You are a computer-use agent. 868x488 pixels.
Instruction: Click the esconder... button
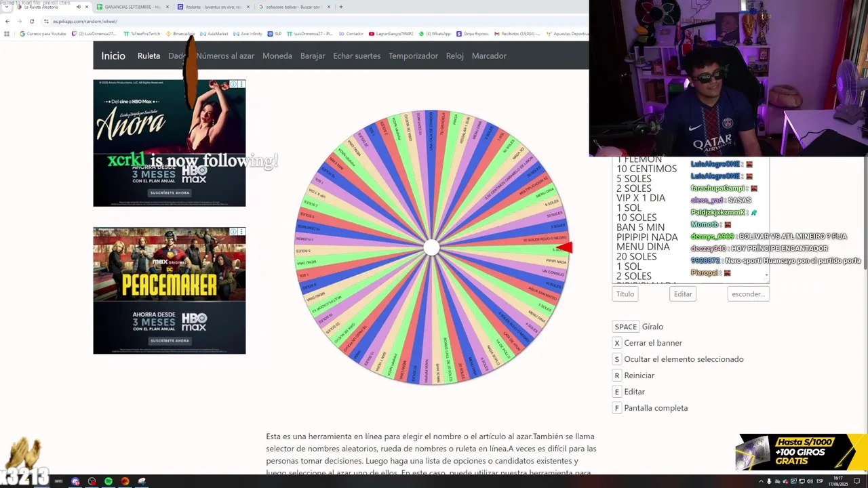(749, 294)
